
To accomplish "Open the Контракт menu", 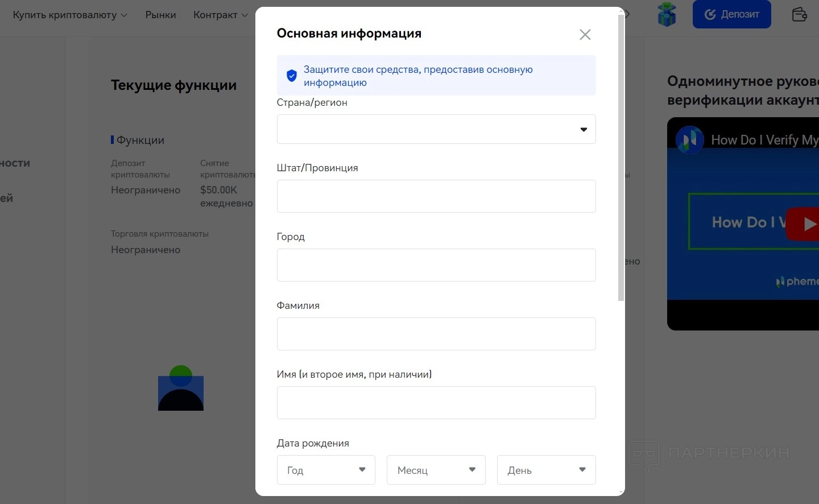I will click(x=220, y=15).
